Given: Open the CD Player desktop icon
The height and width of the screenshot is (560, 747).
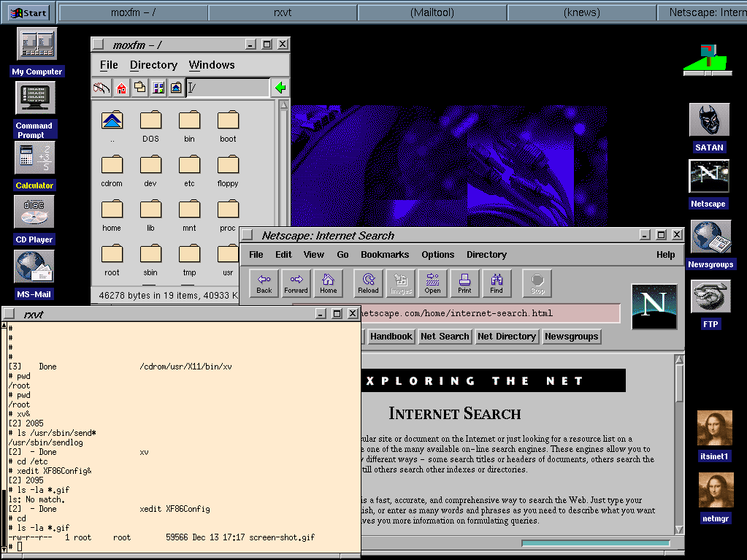Looking at the screenshot, I should coord(34,212).
